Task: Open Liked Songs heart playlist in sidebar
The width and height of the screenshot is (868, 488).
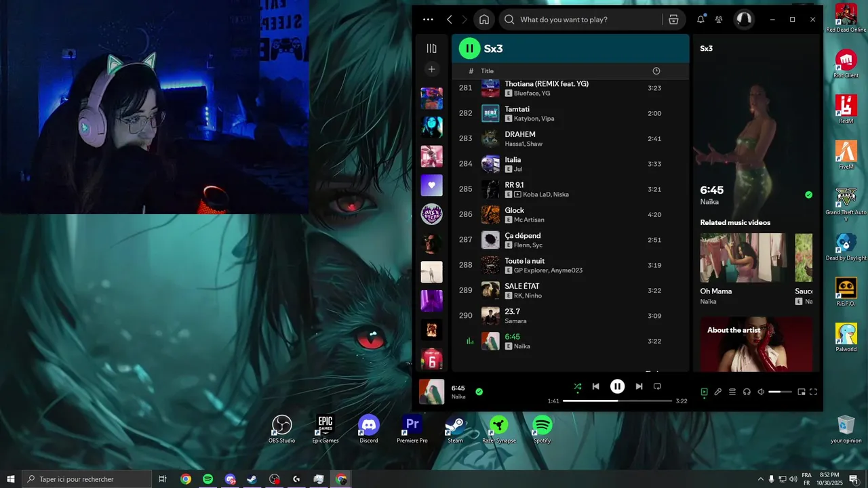Action: pyautogui.click(x=431, y=185)
